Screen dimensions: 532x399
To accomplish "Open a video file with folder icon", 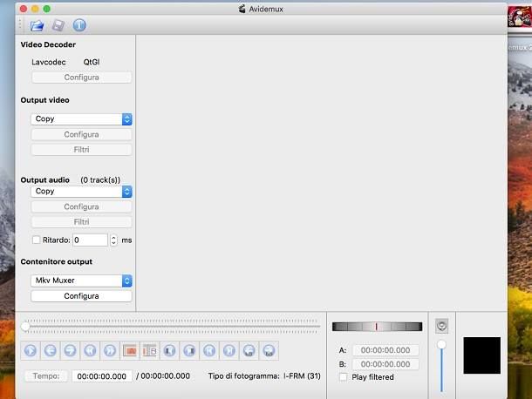I will [x=37, y=25].
